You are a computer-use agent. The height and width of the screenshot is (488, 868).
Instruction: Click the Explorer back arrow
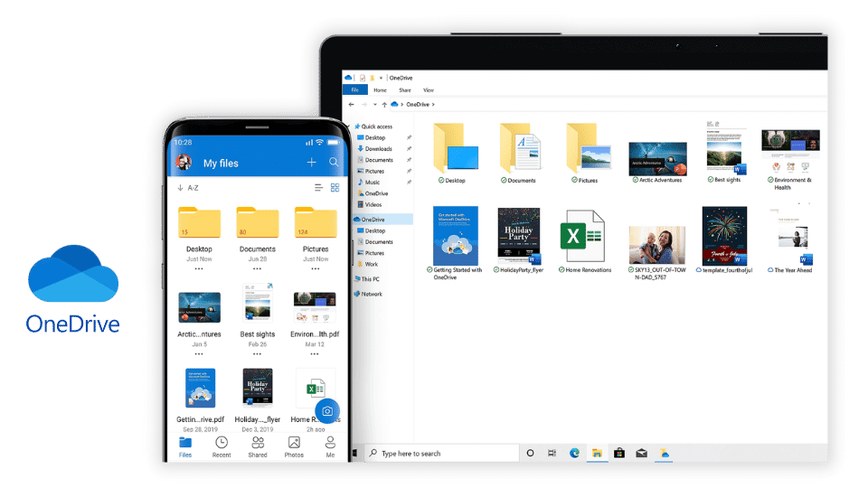coord(352,104)
